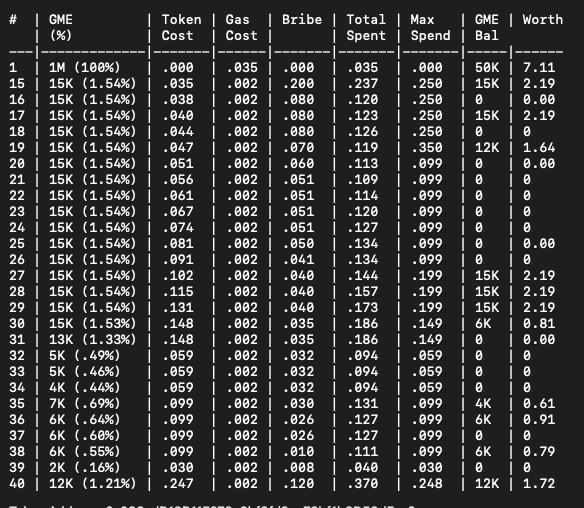
Task: Click the 'Worth' column header
Action: tap(543, 20)
